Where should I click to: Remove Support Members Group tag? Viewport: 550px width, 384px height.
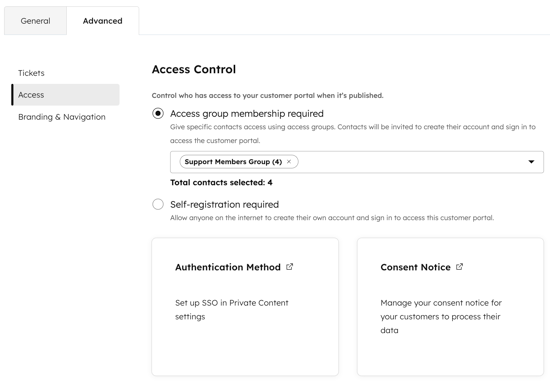(289, 162)
